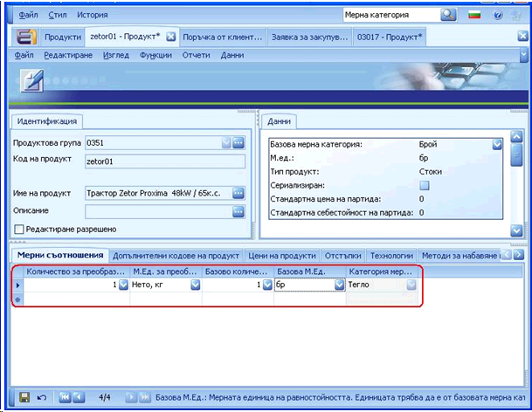This screenshot has height=412, width=532.
Task: Open Базово количество cell dropdown arrow
Action: [267, 285]
